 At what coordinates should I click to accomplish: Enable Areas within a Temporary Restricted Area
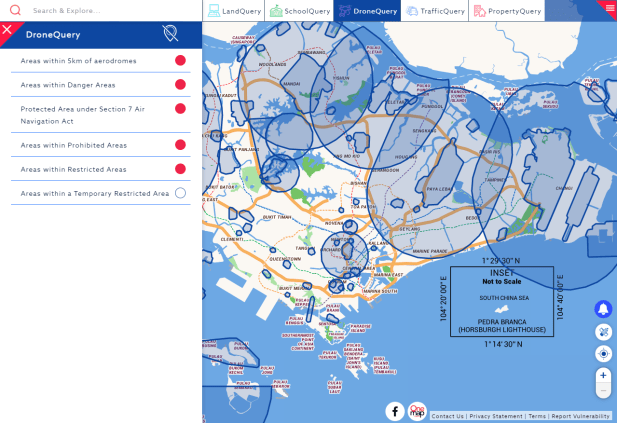(x=180, y=193)
